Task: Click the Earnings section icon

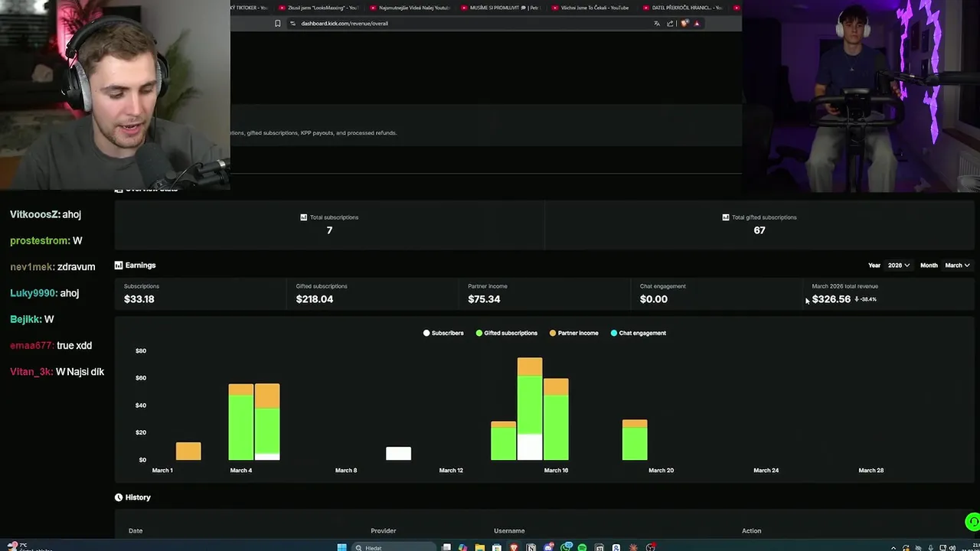Action: 119,266
